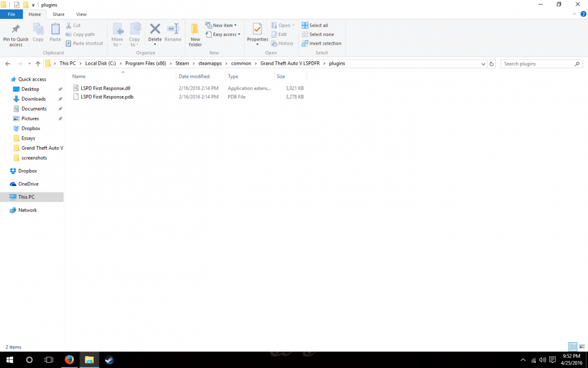Expand address bar history dropdown
588x368 pixels.
pos(483,64)
